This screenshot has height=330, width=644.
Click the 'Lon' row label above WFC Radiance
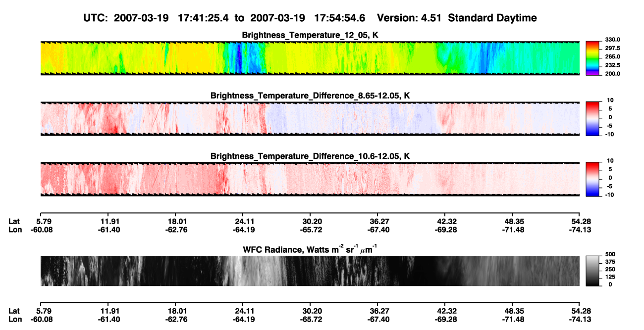point(15,230)
